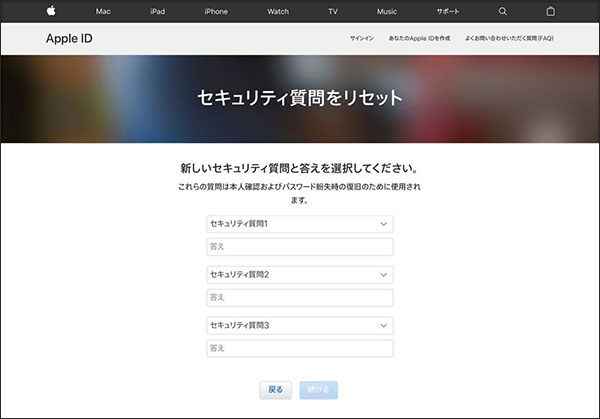Expand the セキュリティ質問3 dropdown

pos(300,326)
